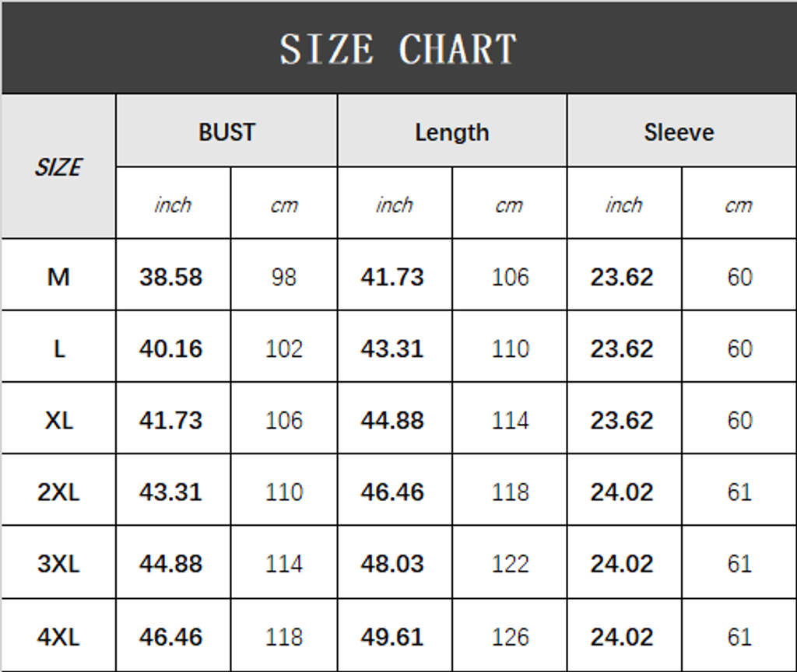Select the 40.16 bust inch cell
This screenshot has height=672, width=797.
pos(170,348)
